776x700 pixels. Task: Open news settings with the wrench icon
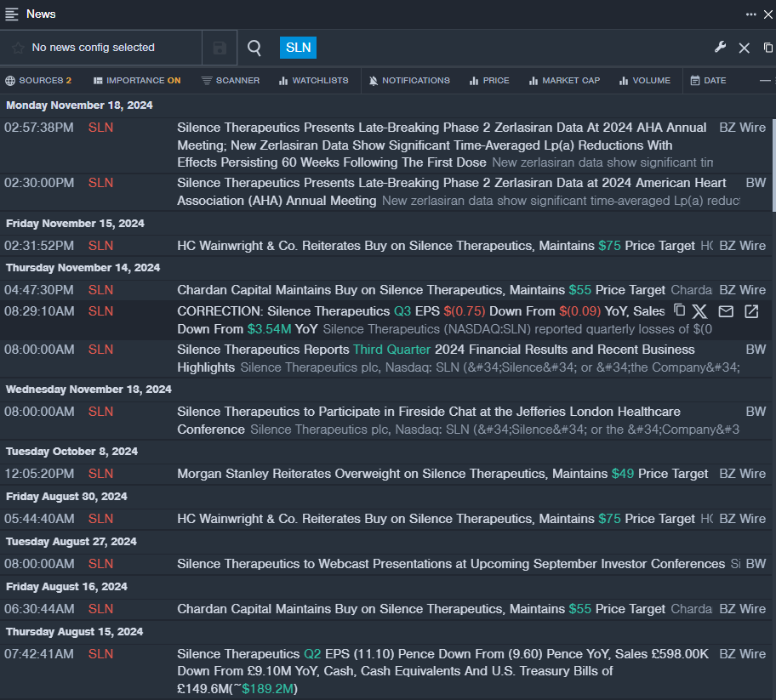coord(720,48)
